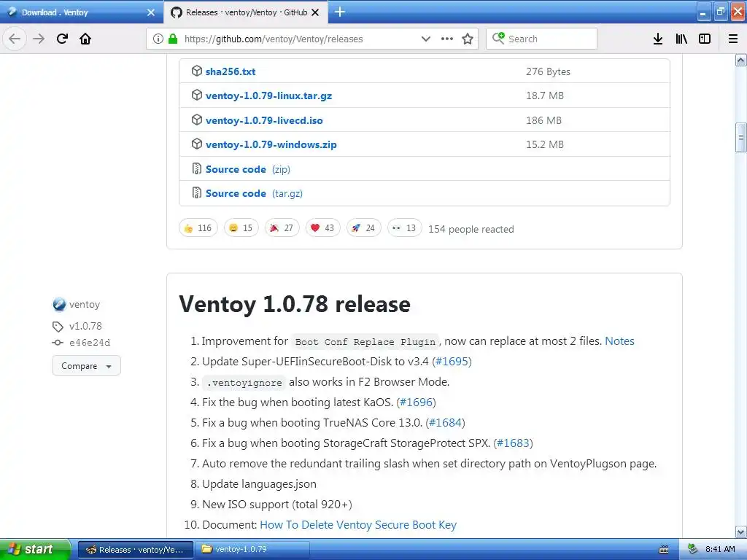Bookmark this page with the star
Screen dimensions: 747x560
point(468,39)
